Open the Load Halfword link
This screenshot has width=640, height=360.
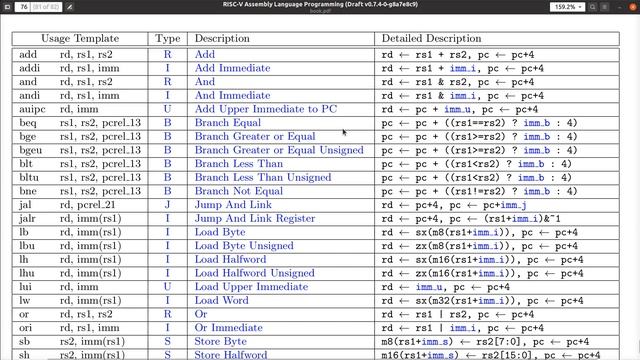(x=230, y=259)
